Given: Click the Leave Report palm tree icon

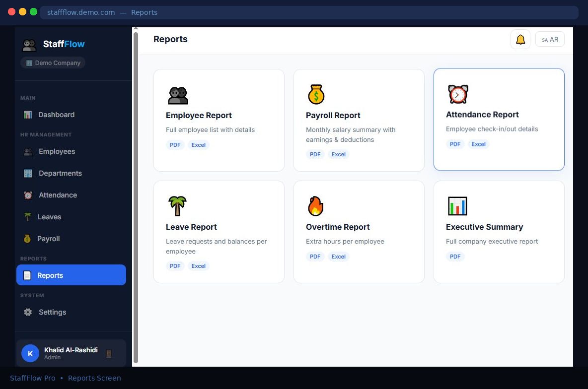Looking at the screenshot, I should (x=177, y=206).
